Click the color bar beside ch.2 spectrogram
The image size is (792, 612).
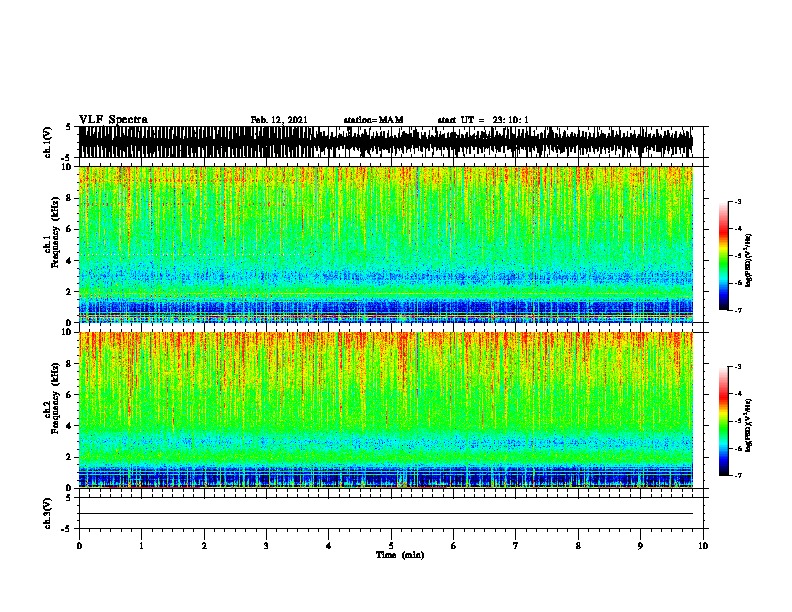[724, 421]
